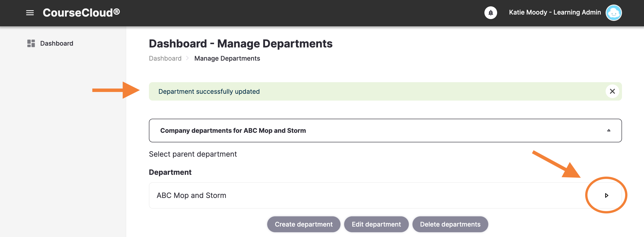Click the Dashboard grid icon in the sidebar
This screenshot has height=237, width=644.
click(31, 43)
